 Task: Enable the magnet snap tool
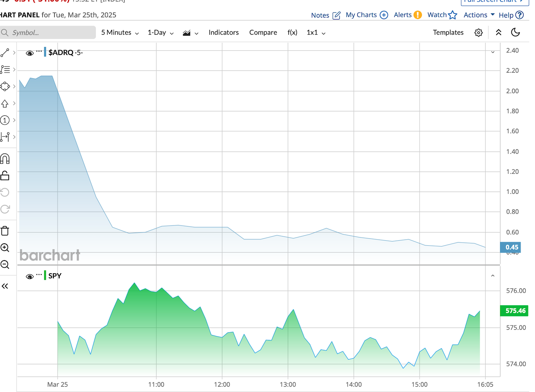(x=5, y=159)
